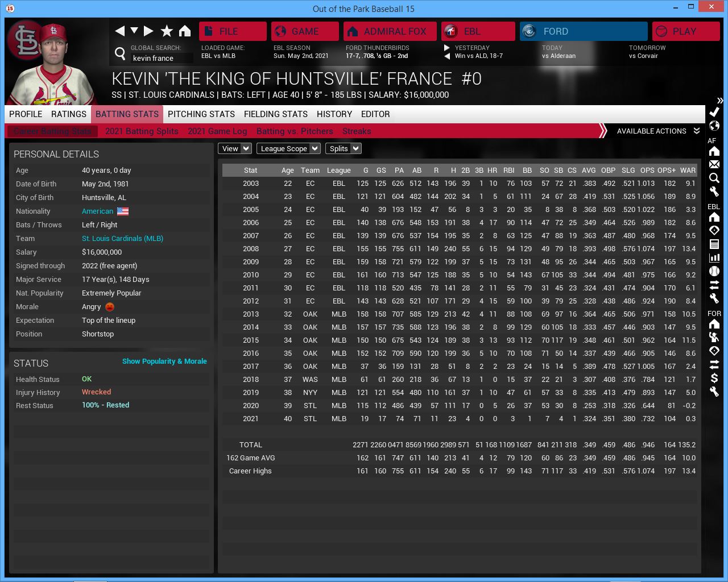Click the angry morale face icon

[x=110, y=307]
